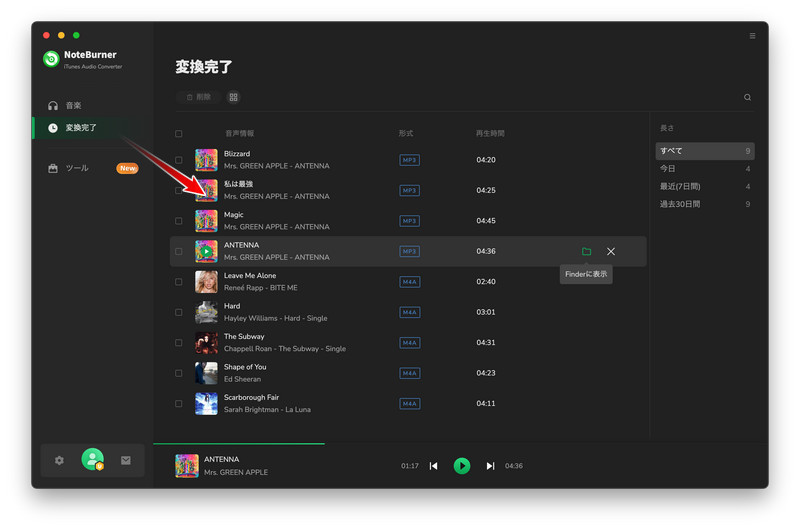Filter list by 過去30日間
Image resolution: width=800 pixels, height=530 pixels.
(705, 204)
